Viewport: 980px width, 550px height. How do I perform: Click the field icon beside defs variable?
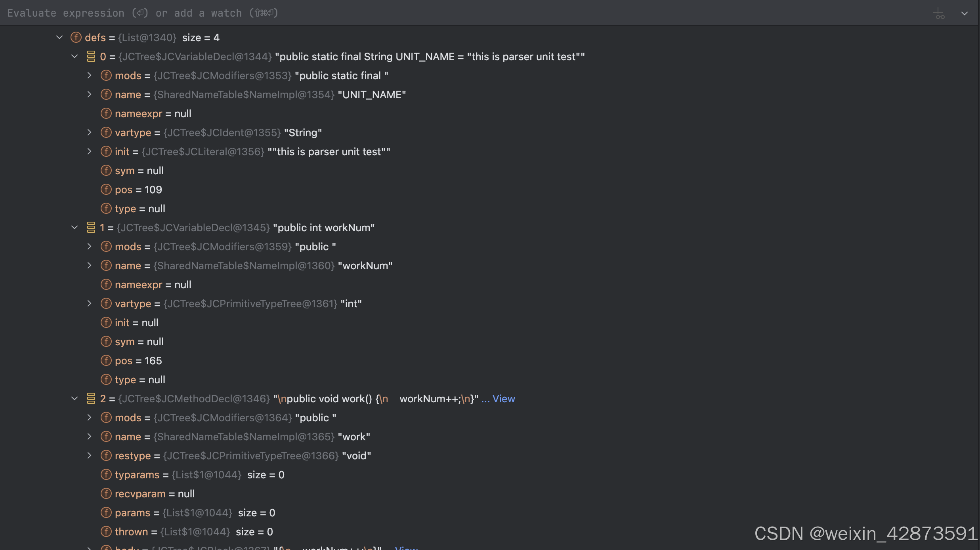76,37
